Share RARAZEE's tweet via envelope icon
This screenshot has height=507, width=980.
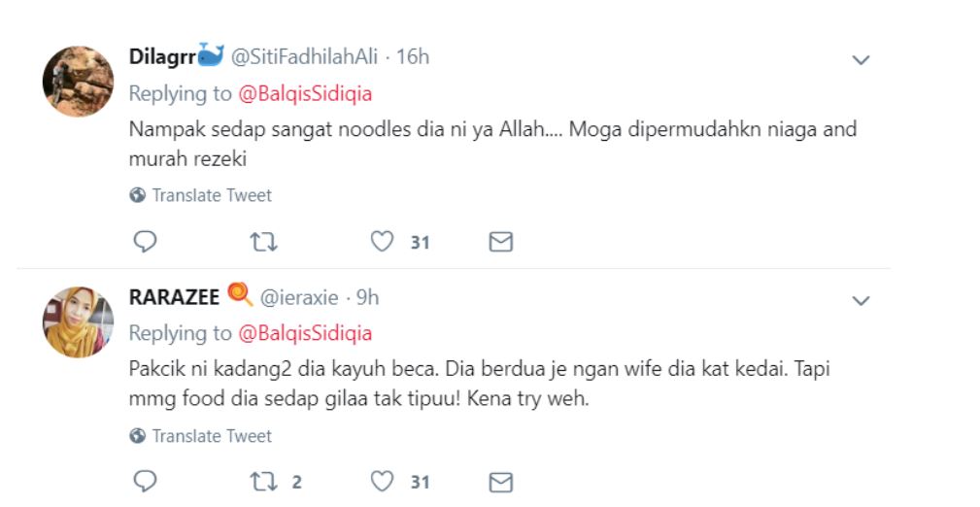(x=500, y=482)
